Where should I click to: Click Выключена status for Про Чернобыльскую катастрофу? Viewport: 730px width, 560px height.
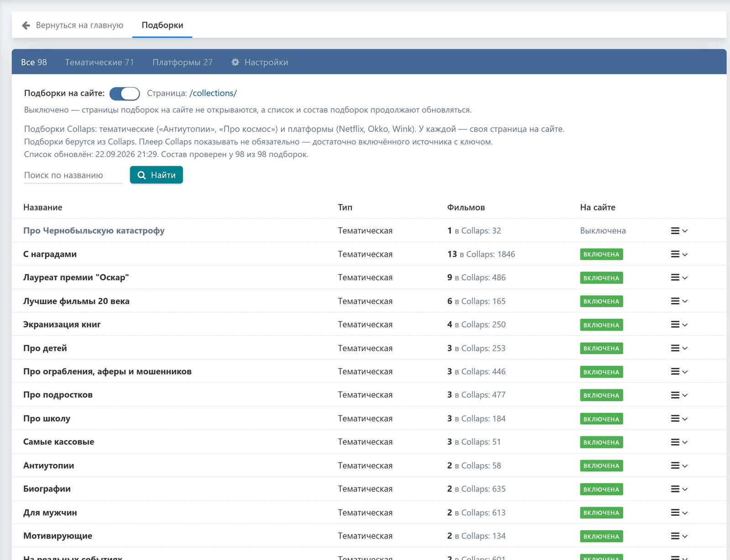(603, 231)
